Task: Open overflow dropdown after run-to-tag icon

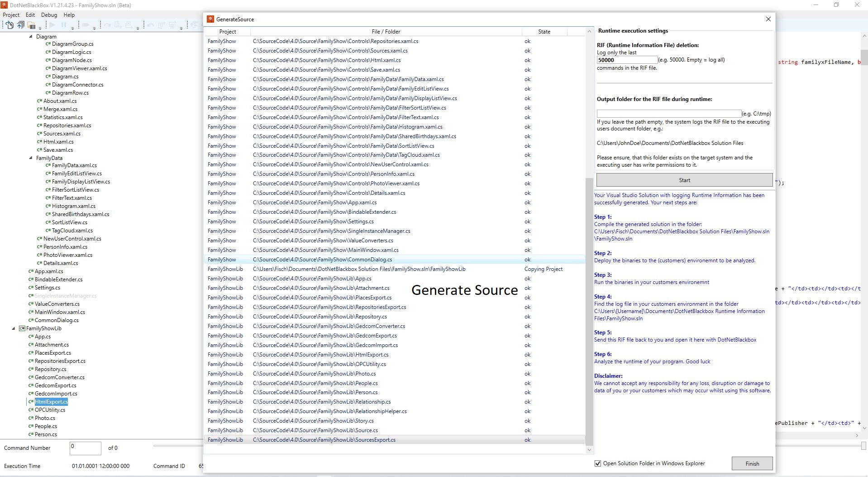Action: tap(94, 29)
